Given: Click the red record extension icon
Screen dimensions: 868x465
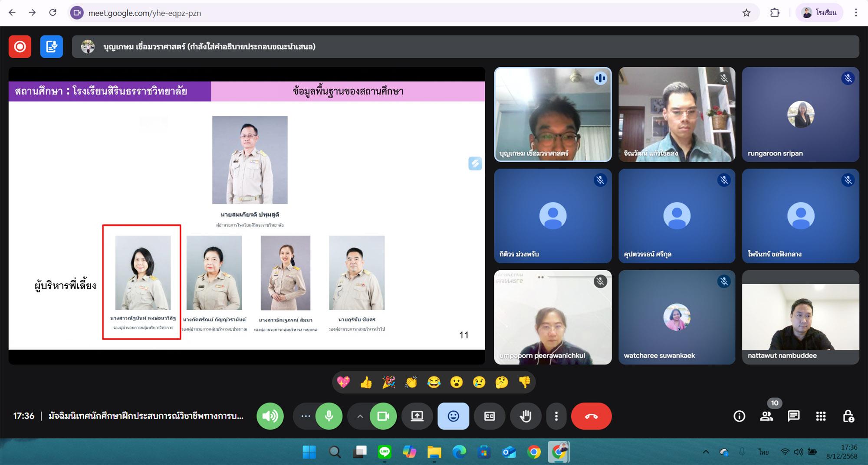Looking at the screenshot, I should [x=20, y=46].
